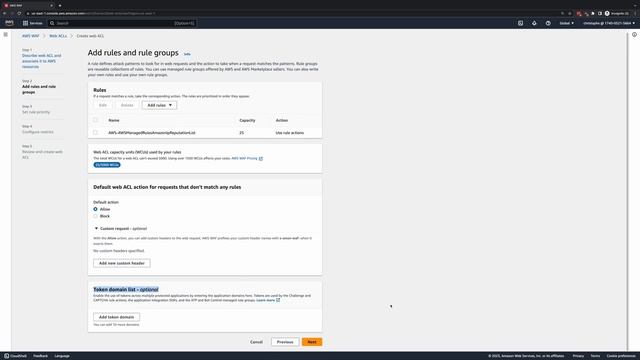Sort rules by the Name column header
The image size is (640, 360).
click(x=114, y=120)
